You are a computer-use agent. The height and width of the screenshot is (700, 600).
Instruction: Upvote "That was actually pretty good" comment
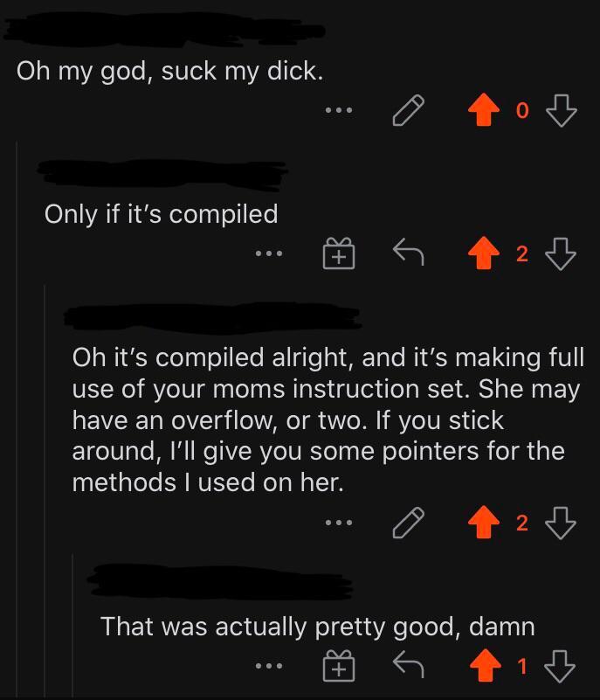click(x=483, y=667)
